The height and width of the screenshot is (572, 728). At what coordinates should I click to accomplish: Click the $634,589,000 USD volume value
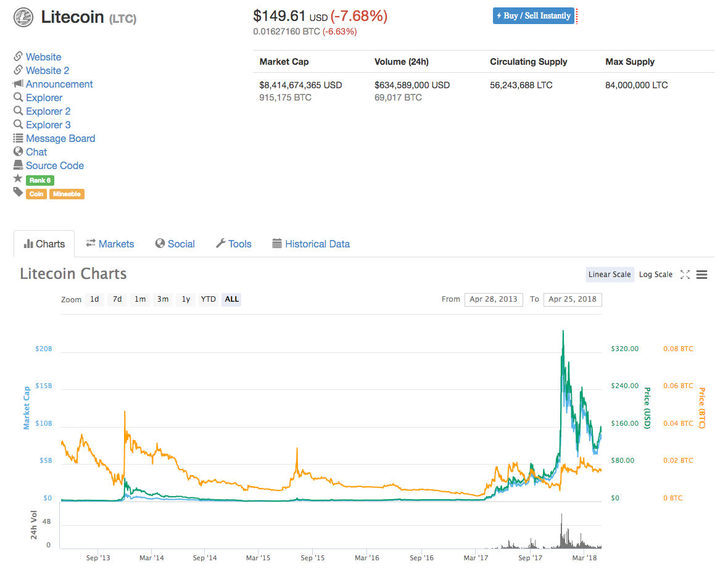412,85
